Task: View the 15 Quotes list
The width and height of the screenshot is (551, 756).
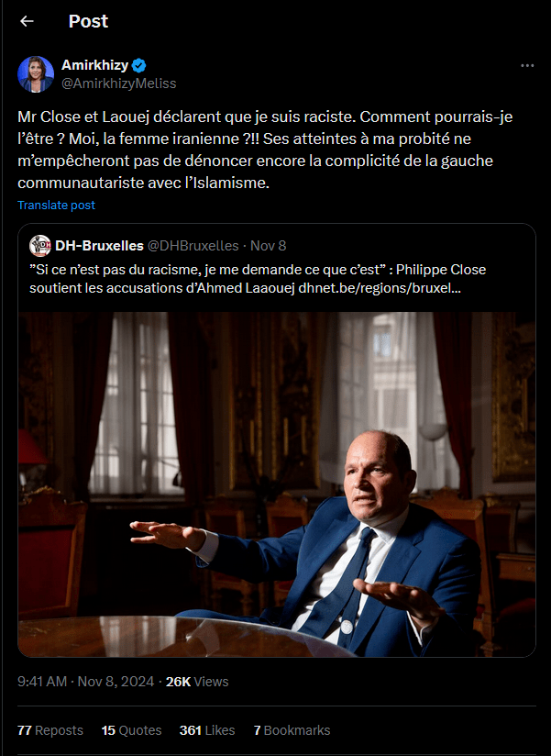Action: click(x=131, y=730)
